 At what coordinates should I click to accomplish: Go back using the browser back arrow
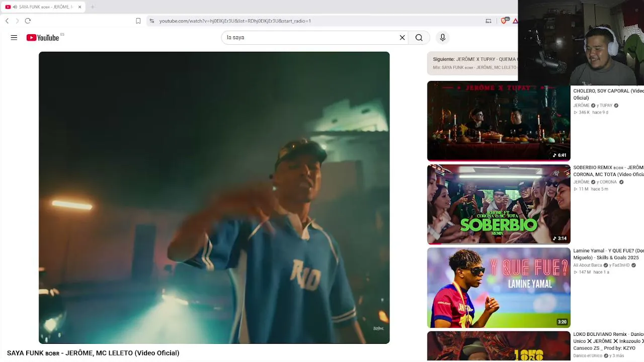pos(7,21)
